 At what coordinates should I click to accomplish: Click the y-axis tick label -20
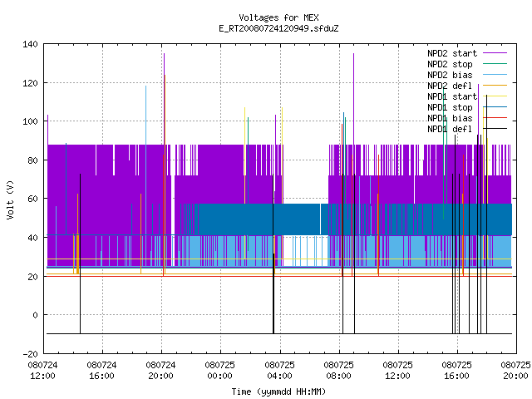[x=30, y=354]
